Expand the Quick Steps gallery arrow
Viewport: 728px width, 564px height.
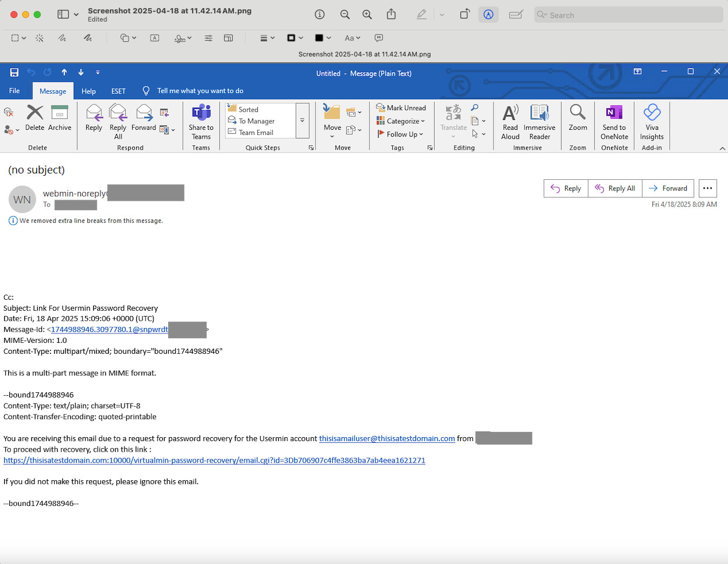(302, 120)
